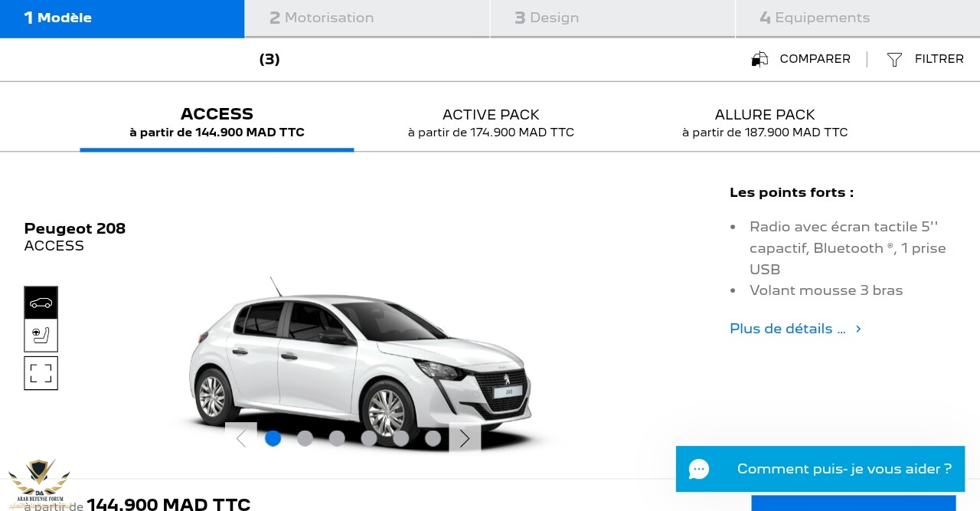
Task: Open fullscreen view of the car
Action: [41, 373]
